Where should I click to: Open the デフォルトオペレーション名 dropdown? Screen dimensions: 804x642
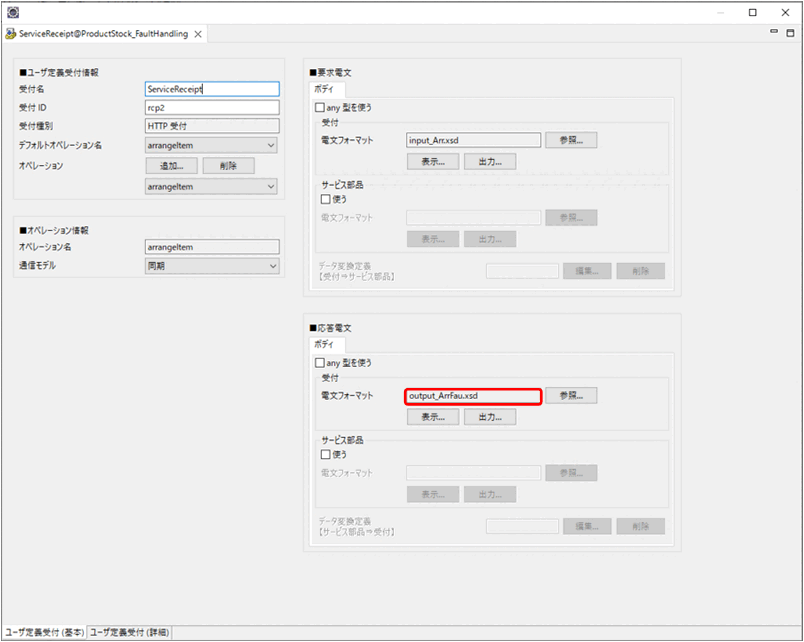211,146
